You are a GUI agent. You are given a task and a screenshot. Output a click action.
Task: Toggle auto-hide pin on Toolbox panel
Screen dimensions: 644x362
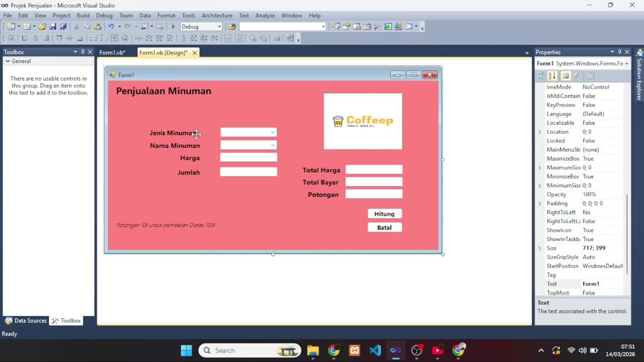click(83, 52)
